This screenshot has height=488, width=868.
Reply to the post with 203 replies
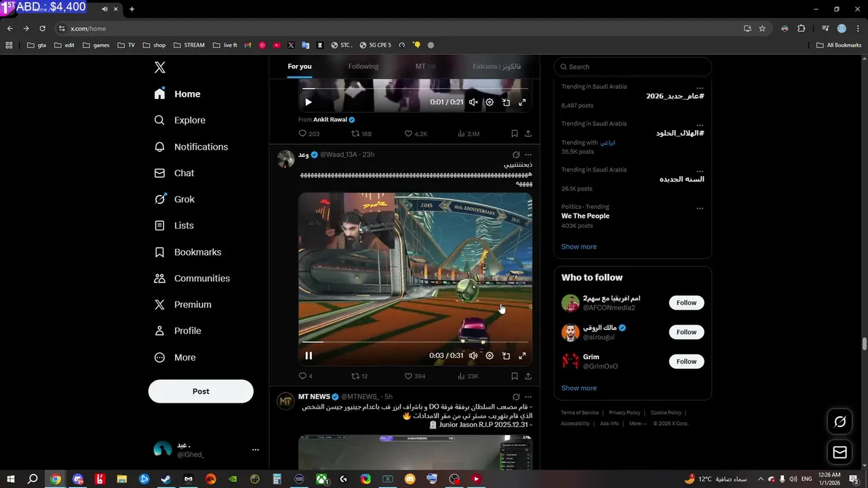(309, 134)
